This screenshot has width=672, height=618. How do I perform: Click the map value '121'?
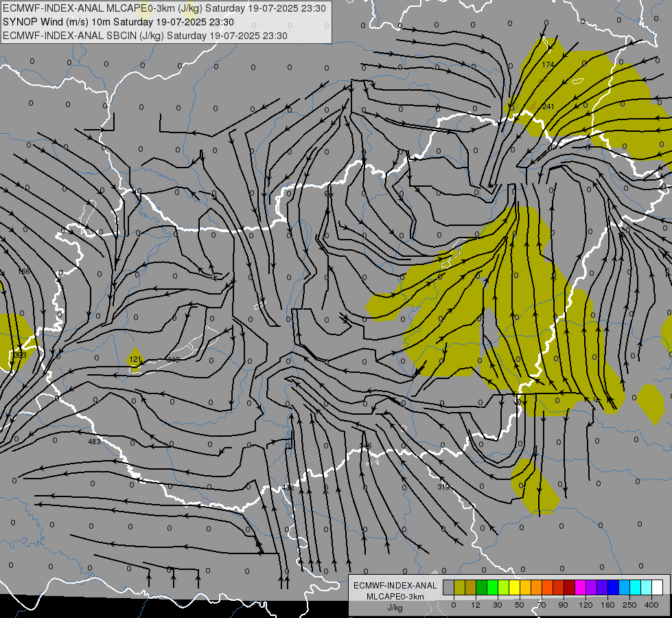coord(135,359)
